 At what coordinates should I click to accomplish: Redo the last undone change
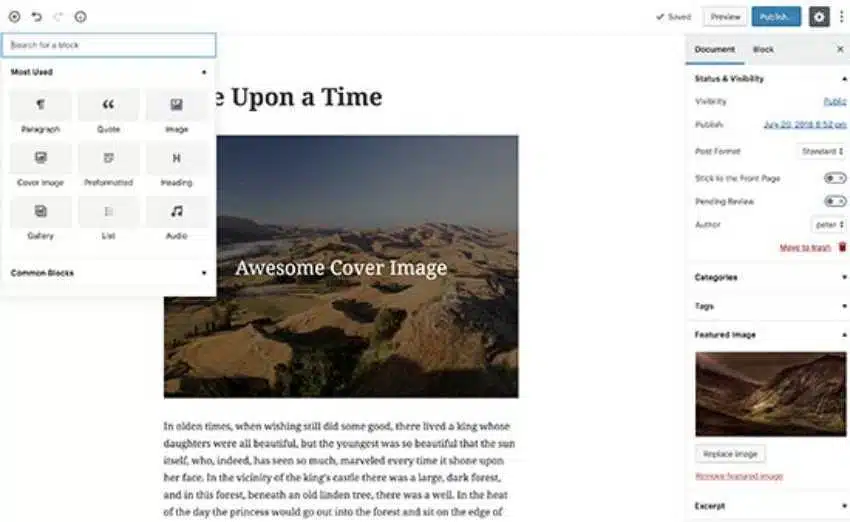(58, 17)
